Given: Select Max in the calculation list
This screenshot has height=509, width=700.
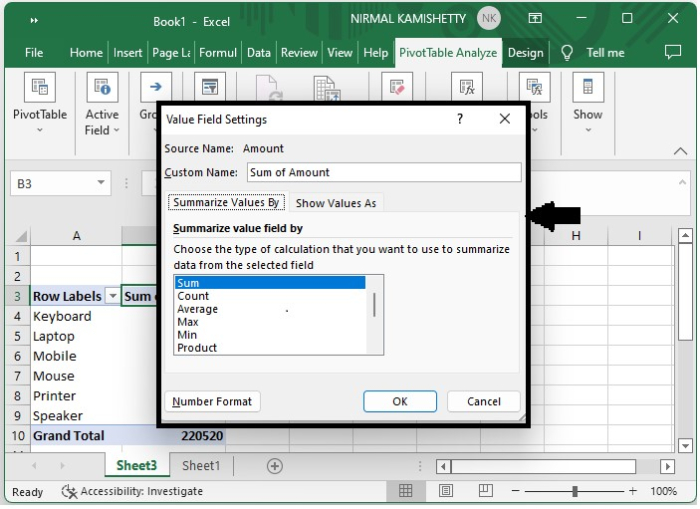Looking at the screenshot, I should coord(270,322).
